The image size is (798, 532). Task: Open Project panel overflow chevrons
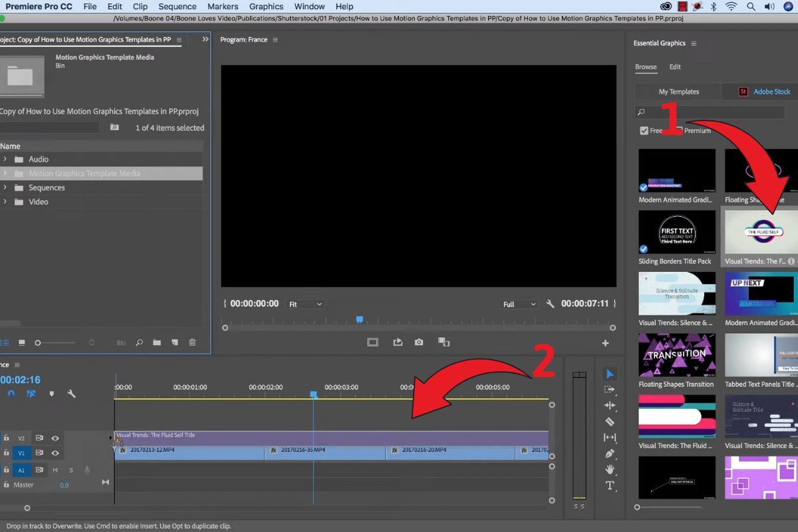[205, 39]
